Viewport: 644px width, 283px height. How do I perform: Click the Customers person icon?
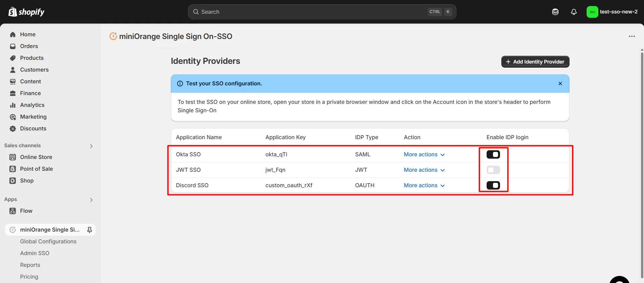[13, 70]
